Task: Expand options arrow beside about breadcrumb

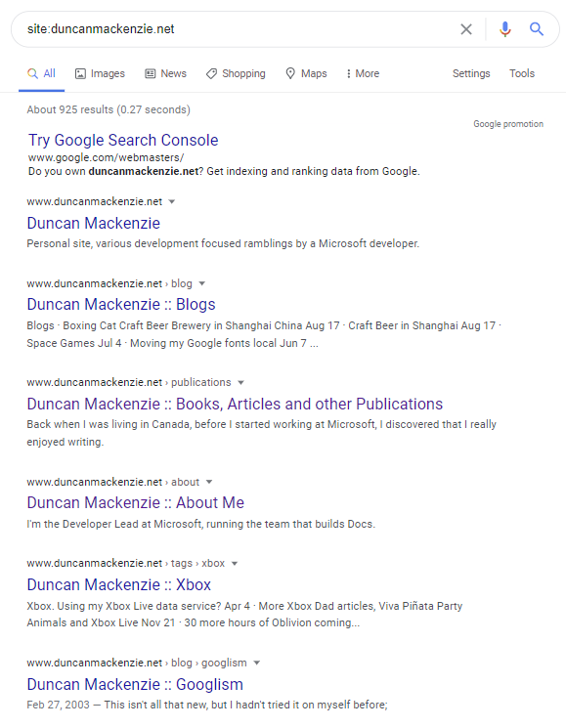Action: coord(209,482)
